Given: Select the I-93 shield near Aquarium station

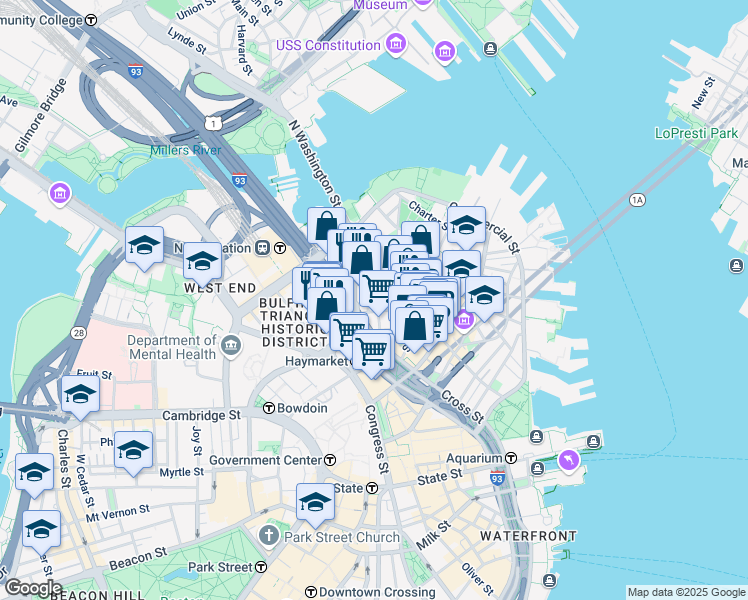Looking at the screenshot, I should (x=497, y=477).
